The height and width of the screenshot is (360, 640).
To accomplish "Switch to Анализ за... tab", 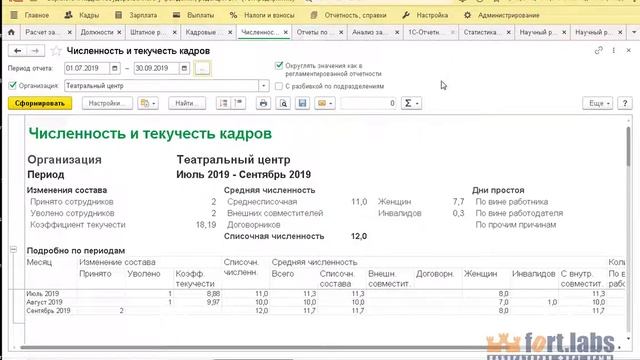I will point(369,32).
